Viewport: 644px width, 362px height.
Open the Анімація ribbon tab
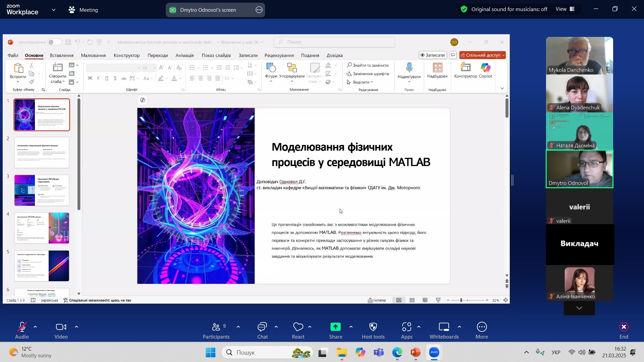pos(185,55)
